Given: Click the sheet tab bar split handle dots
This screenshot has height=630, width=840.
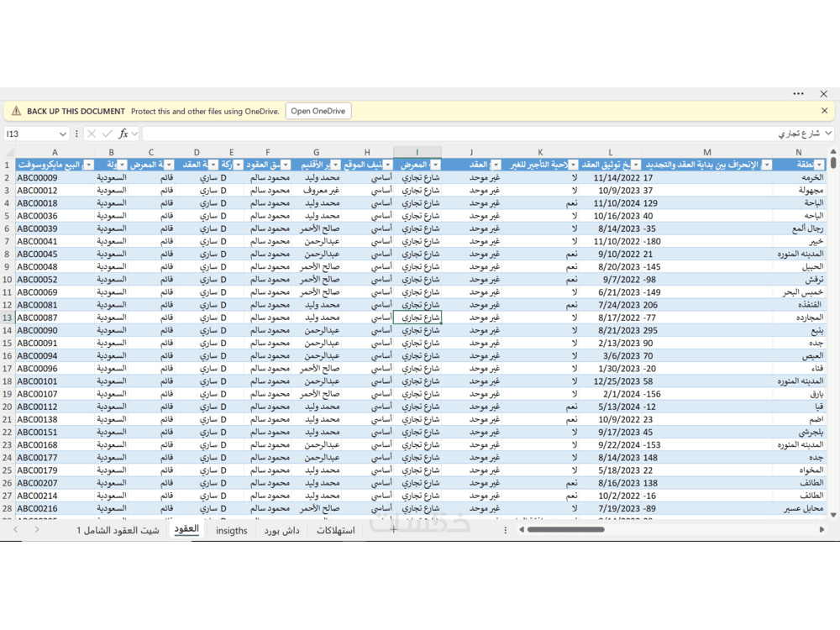Looking at the screenshot, I should coord(505,530).
